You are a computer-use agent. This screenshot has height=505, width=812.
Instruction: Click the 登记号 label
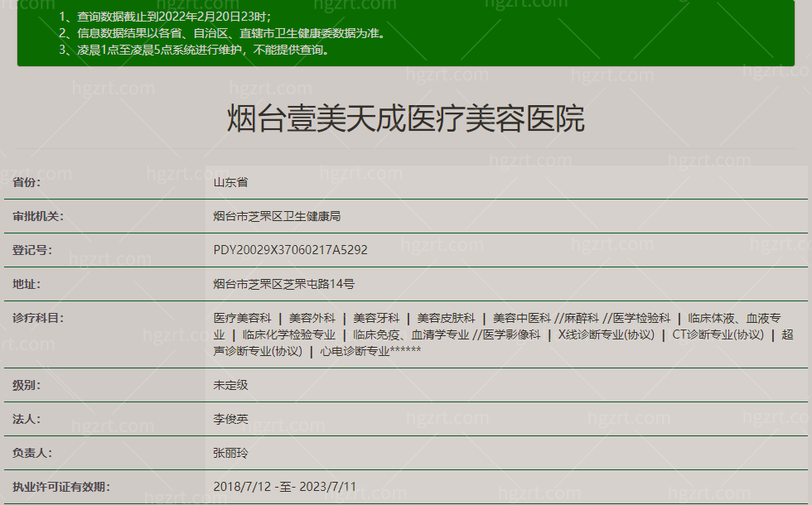(x=32, y=250)
